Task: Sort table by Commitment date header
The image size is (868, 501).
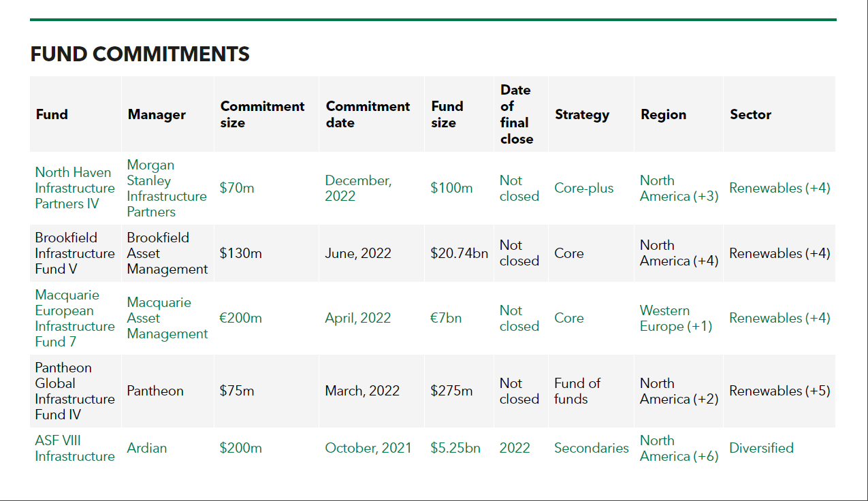Action: point(368,114)
